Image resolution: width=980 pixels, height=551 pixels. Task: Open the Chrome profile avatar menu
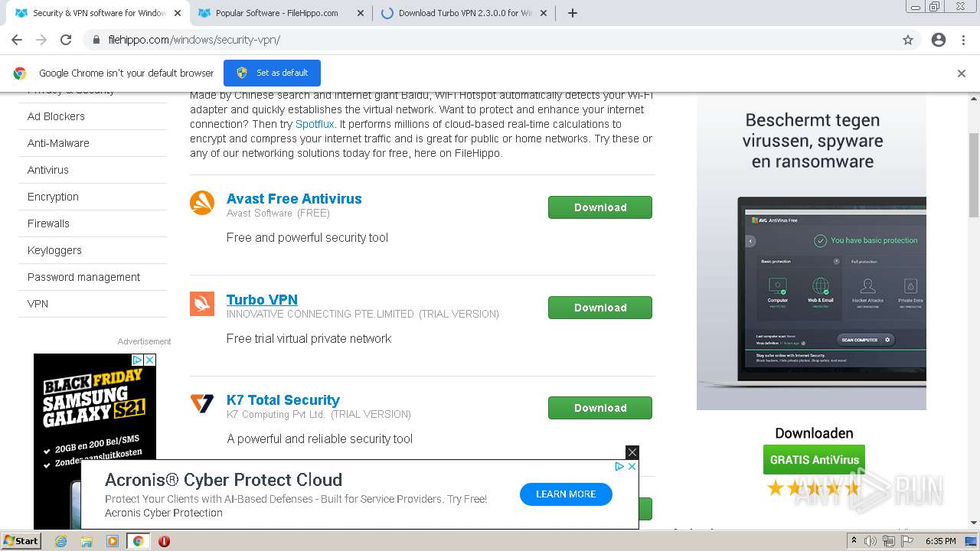939,40
